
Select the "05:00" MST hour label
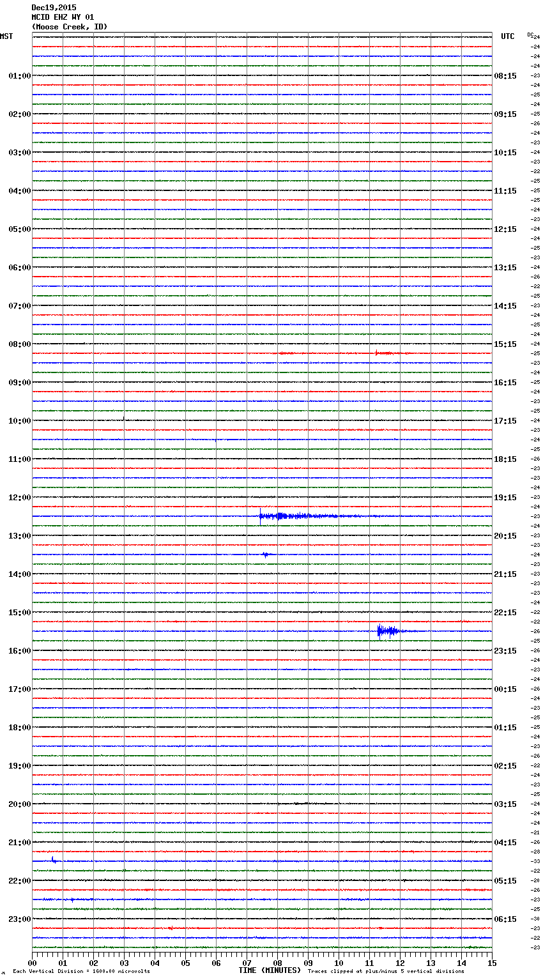click(20, 229)
